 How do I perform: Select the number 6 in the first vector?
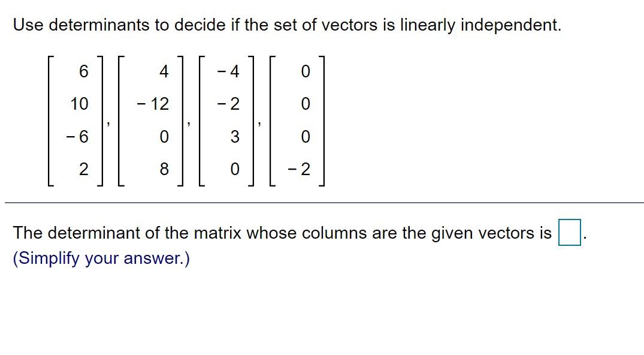[84, 71]
